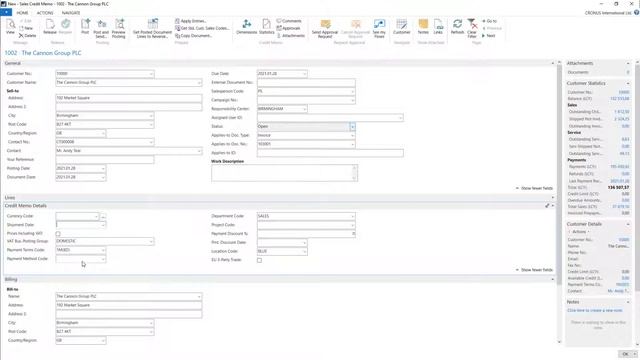Click the Post icon

coord(85,27)
